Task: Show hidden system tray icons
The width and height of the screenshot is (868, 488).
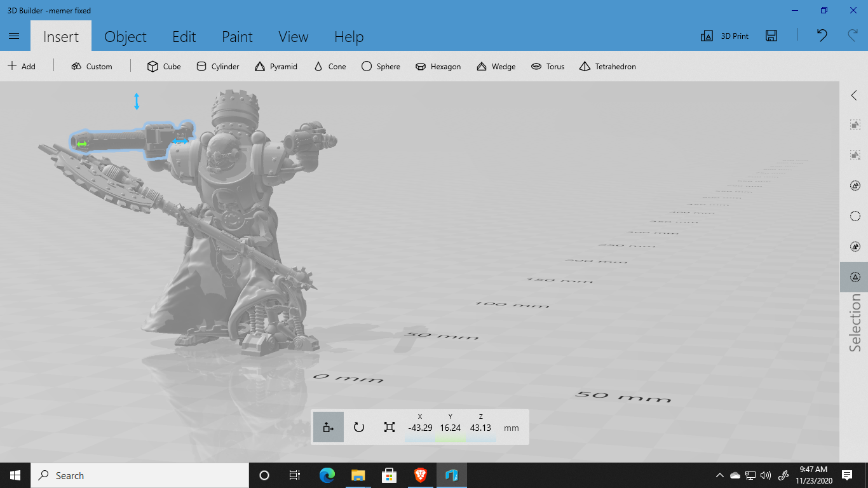Action: click(x=720, y=475)
